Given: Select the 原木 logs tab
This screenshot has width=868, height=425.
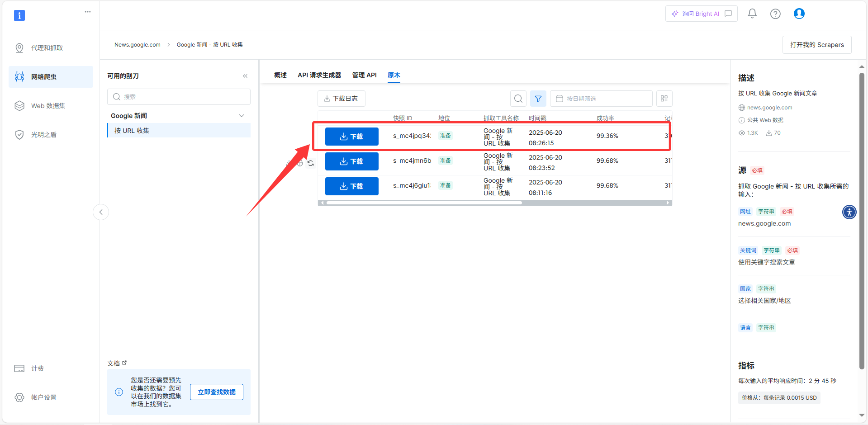Looking at the screenshot, I should pos(394,75).
